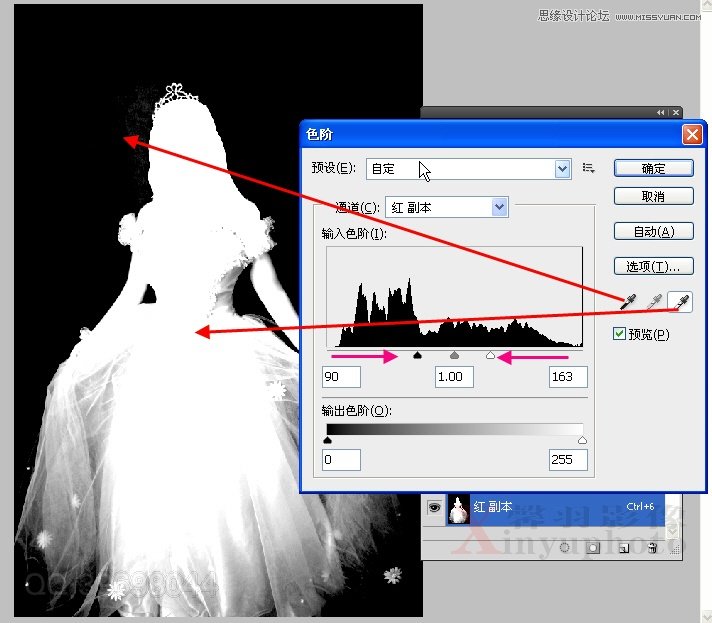Grab the black output levels slider
This screenshot has height=623, width=712.
click(x=327, y=440)
